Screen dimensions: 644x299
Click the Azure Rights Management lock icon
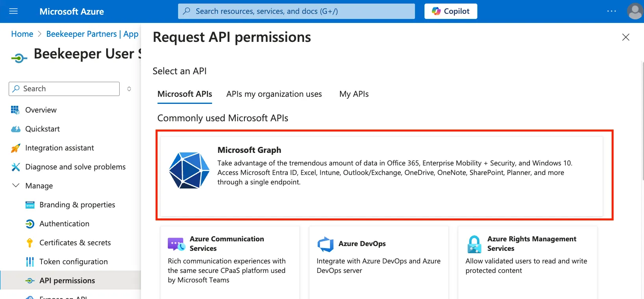pos(474,244)
